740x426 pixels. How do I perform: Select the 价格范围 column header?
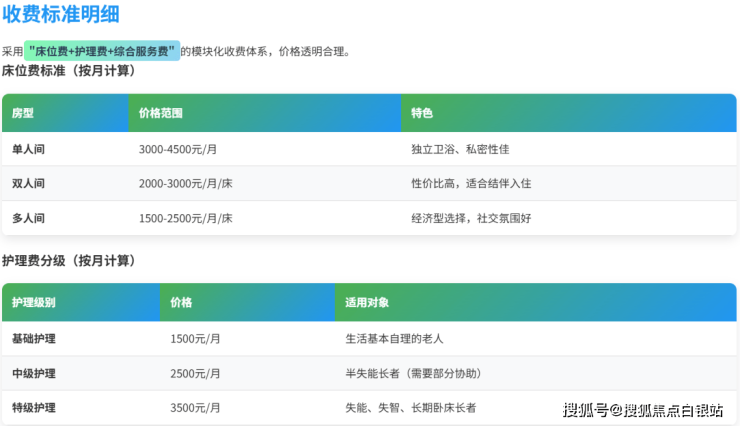(161, 114)
